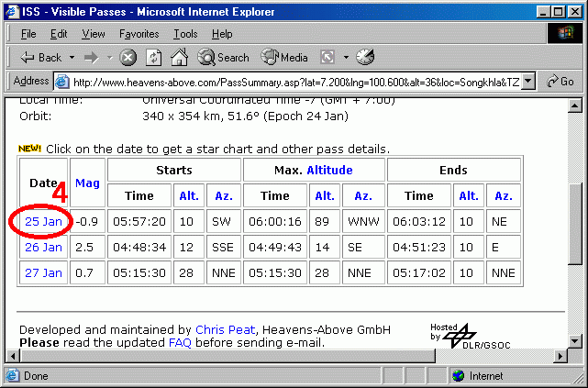This screenshot has width=588, height=388.
Task: Select the 06:00:16 max altitude time
Action: pyautogui.click(x=275, y=222)
